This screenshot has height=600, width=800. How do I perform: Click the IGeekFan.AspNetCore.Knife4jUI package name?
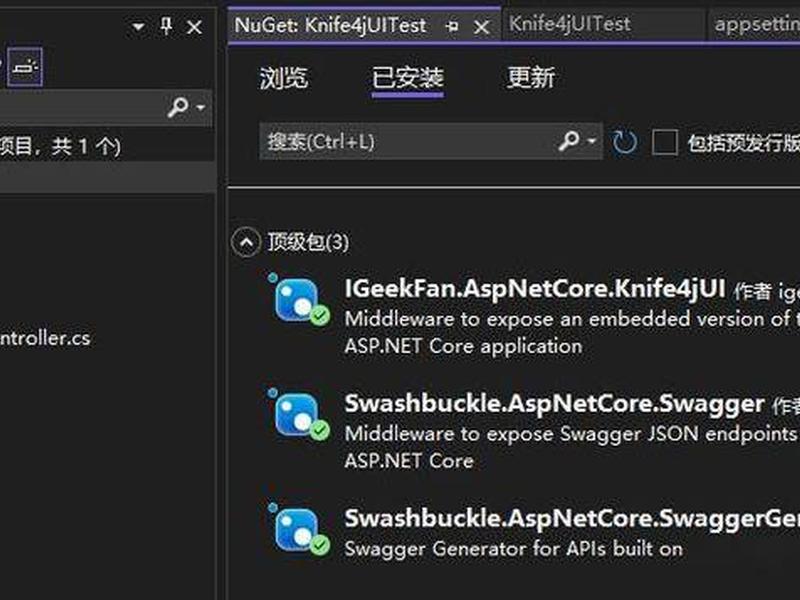[x=535, y=289]
